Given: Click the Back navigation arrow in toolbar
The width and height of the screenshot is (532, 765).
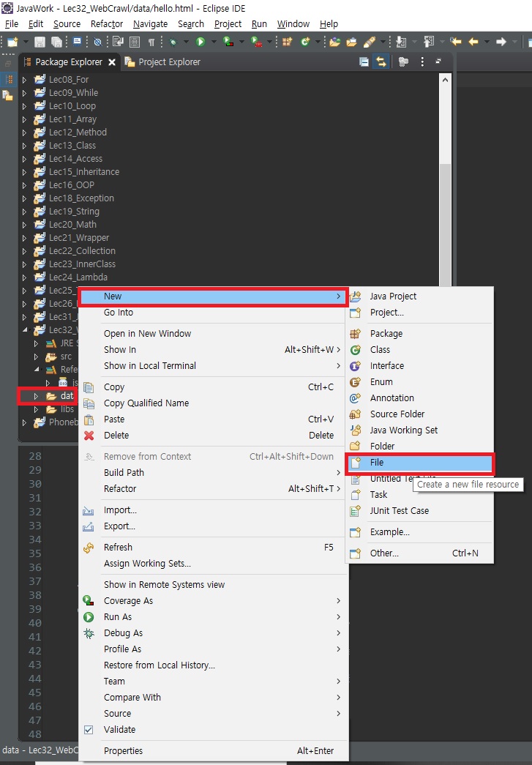Looking at the screenshot, I should [473, 42].
